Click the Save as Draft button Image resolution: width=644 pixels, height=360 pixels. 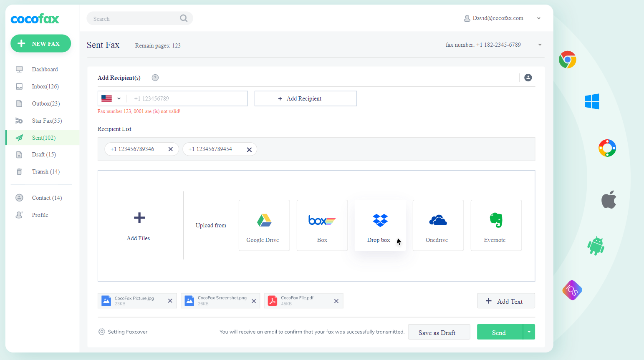coord(439,332)
